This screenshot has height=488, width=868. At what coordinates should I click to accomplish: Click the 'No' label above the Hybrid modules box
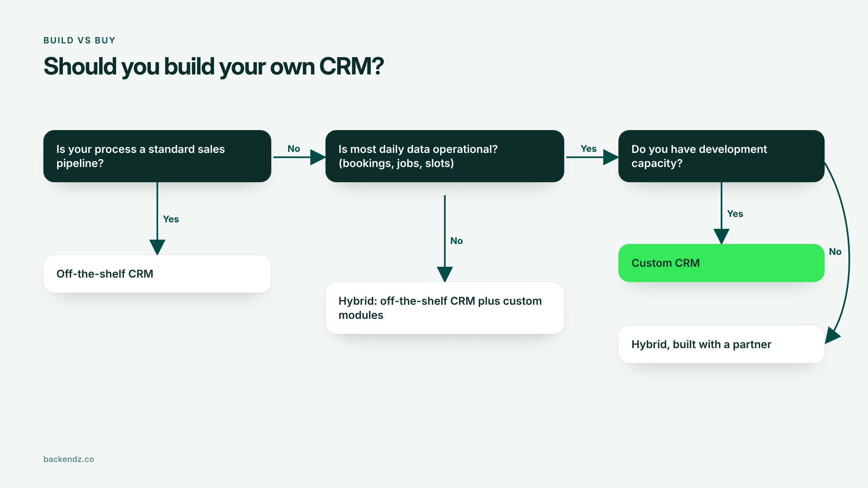pos(456,241)
